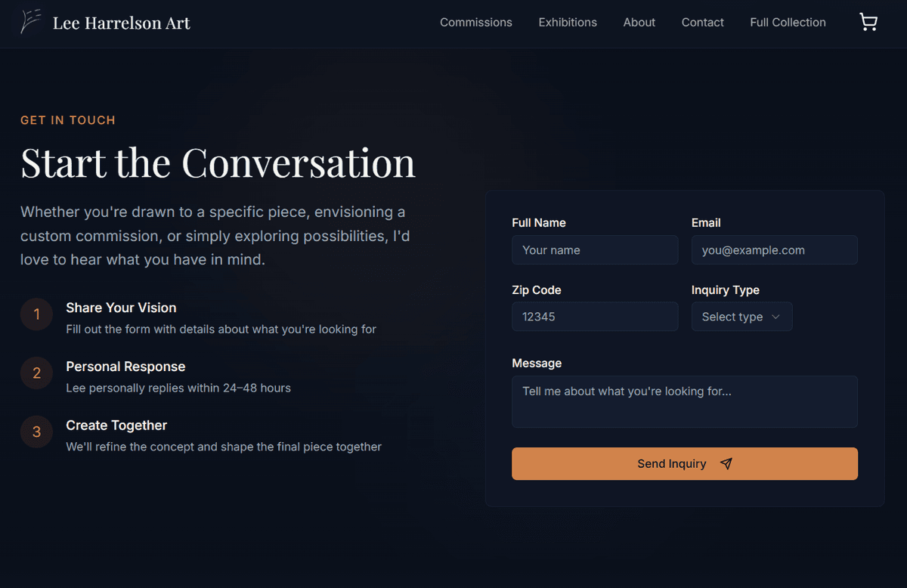
Task: Click the Share Your Vision step title
Action: (121, 308)
